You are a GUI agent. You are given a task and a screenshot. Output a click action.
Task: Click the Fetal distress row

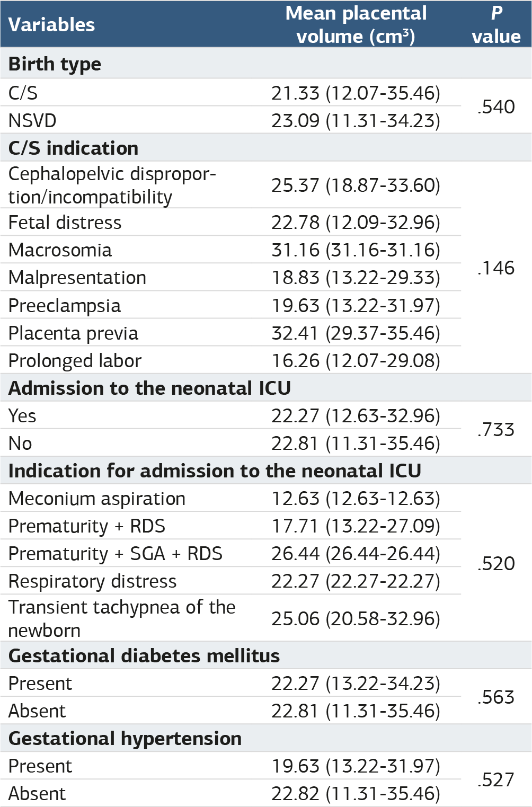pyautogui.click(x=230, y=222)
